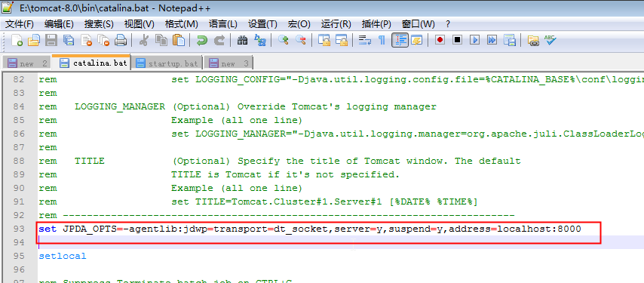
Task: Click the Copy toolbar icon
Action: click(161, 40)
